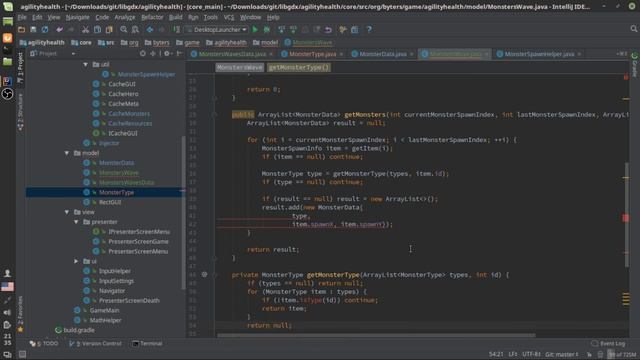Click the Help question mark icon

(x=369, y=29)
